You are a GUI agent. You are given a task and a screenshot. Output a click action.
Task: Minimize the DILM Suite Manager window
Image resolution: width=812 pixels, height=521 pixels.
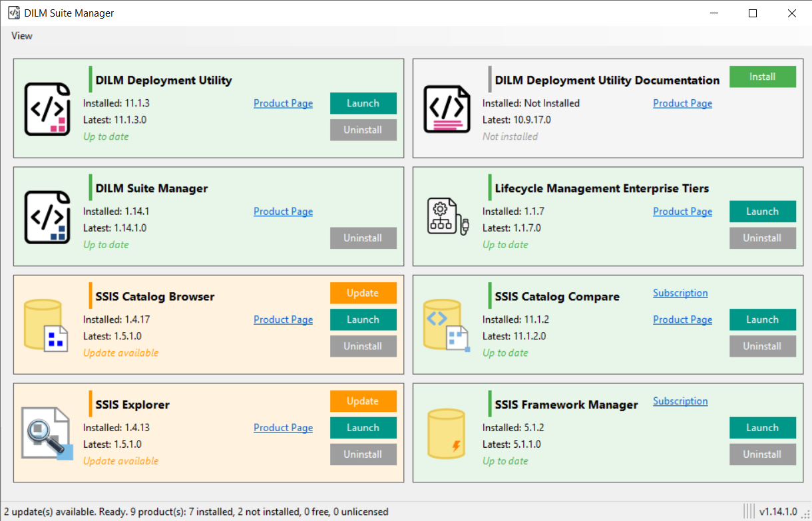click(713, 13)
